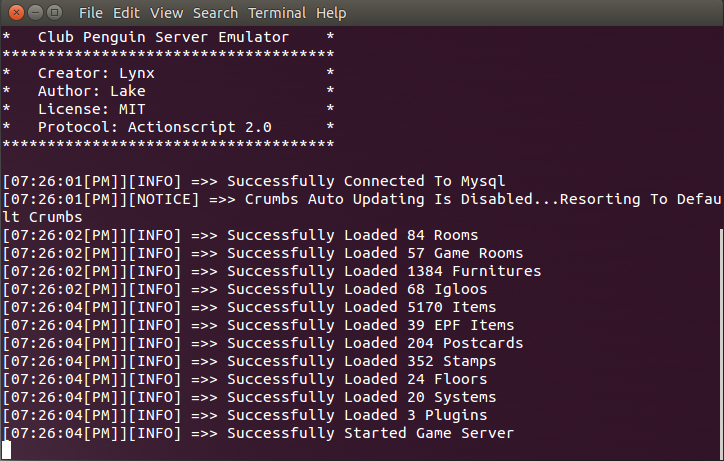Click the 'Club Penguin Server Emulator' banner text
This screenshot has width=724, height=461.
[x=163, y=37]
